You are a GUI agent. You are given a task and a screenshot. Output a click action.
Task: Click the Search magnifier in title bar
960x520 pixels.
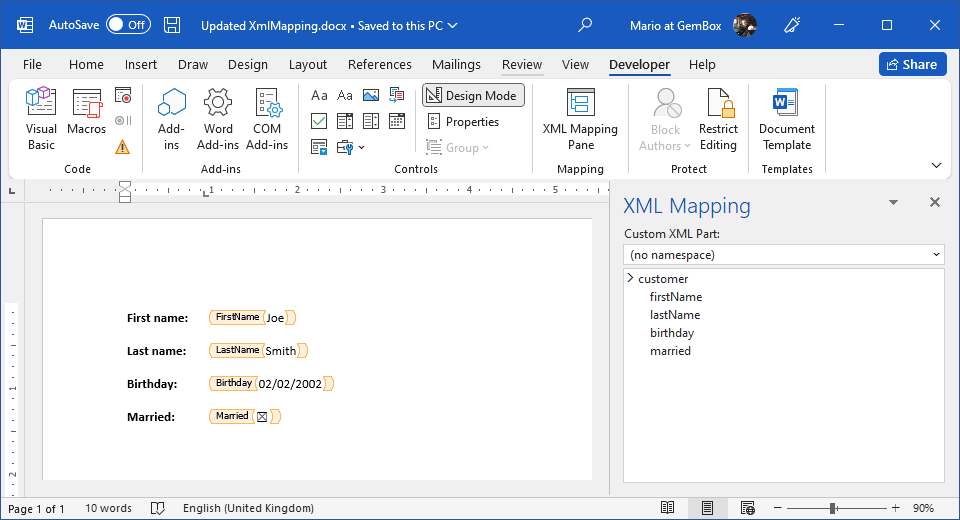(x=586, y=25)
